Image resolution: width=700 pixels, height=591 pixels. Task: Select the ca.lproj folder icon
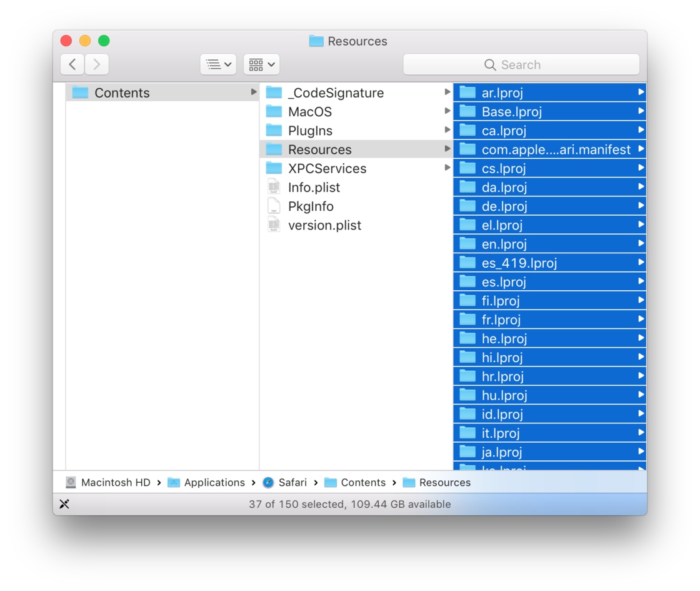pos(467,131)
